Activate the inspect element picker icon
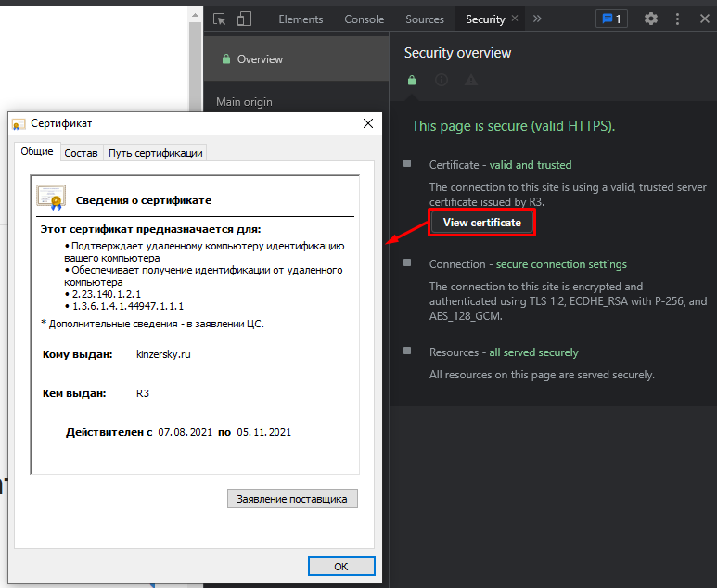Screen dimensions: 717x588 coord(220,19)
